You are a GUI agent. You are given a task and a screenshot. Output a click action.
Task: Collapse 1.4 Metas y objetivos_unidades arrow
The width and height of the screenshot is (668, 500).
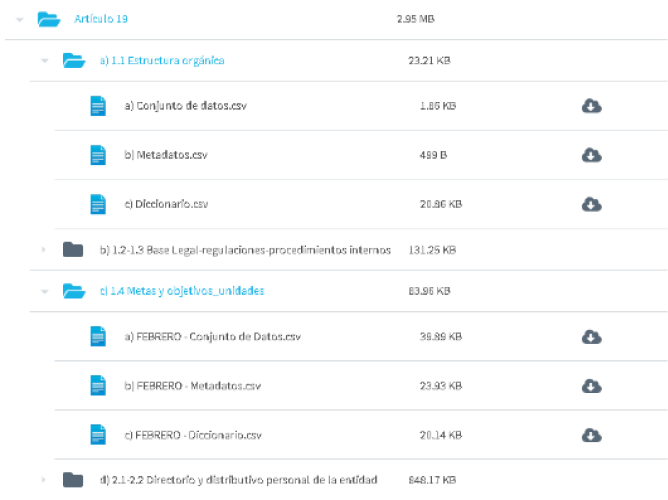click(44, 292)
